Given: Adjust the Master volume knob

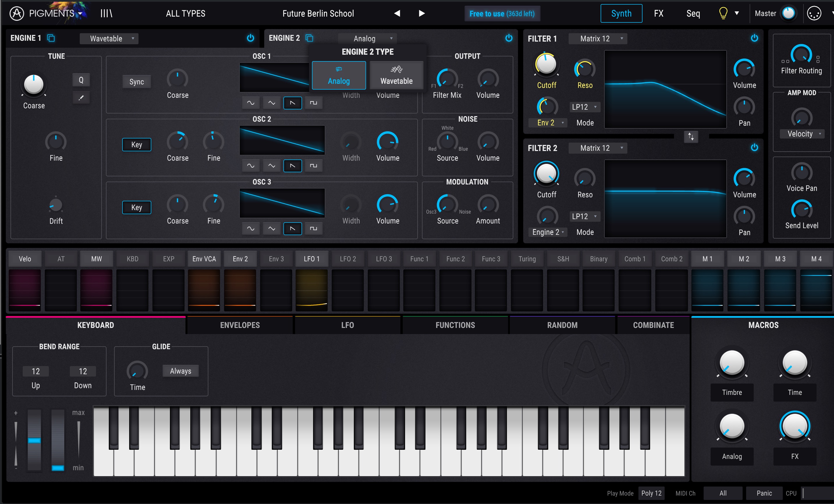Looking at the screenshot, I should [x=788, y=14].
